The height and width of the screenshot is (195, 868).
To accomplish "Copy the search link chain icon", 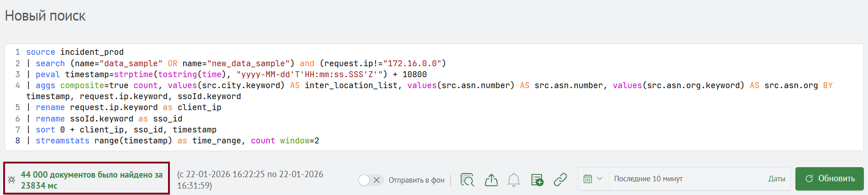I will point(560,180).
